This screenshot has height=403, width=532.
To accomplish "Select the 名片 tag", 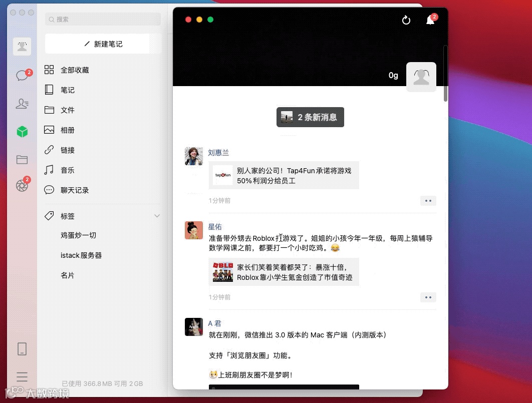I will point(67,275).
